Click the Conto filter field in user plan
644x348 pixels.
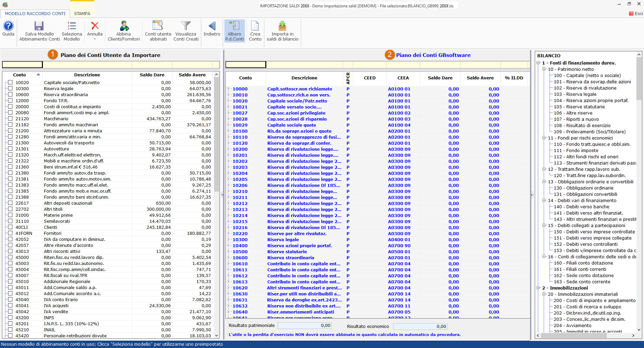[x=22, y=65]
